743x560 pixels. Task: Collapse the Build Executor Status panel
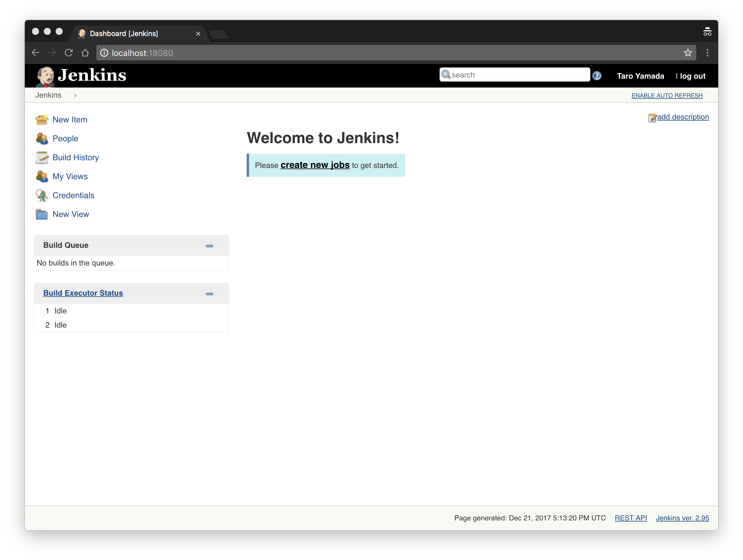(209, 294)
